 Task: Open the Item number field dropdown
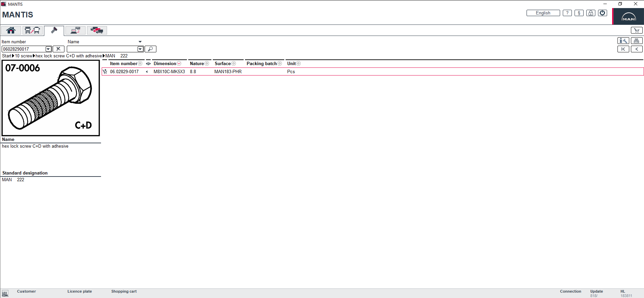pyautogui.click(x=48, y=49)
